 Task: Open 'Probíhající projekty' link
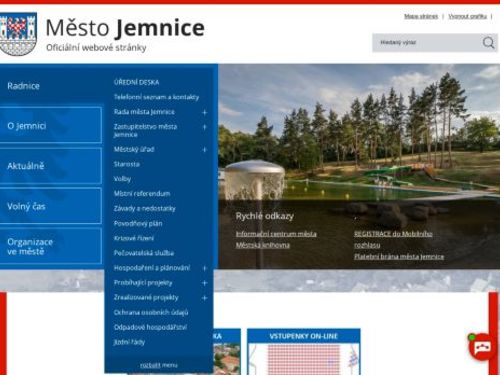(x=143, y=283)
